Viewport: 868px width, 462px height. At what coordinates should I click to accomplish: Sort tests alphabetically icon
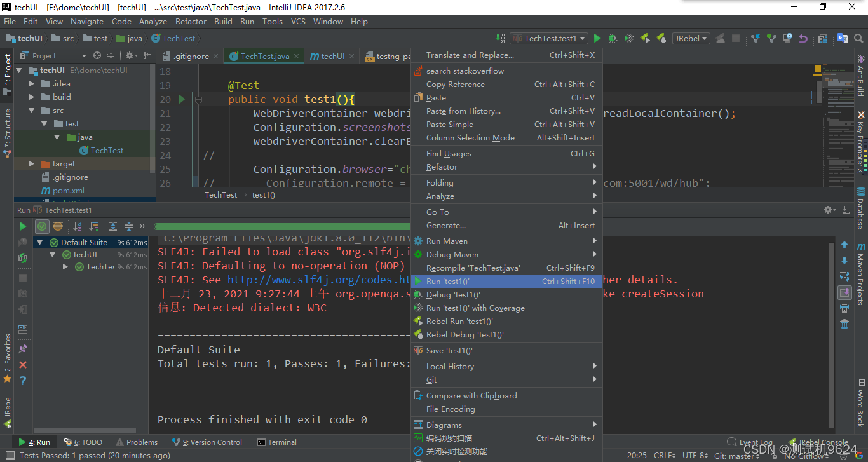78,226
